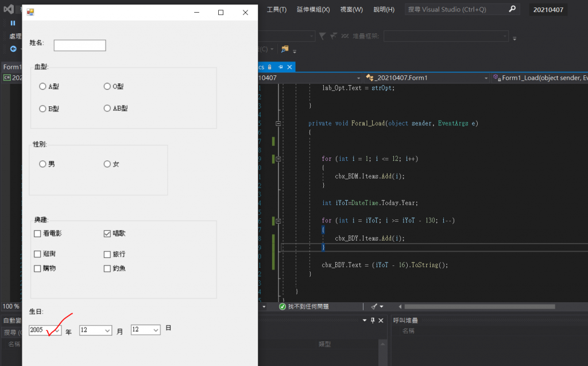Select the AB型 blood type radio button
This screenshot has width=588, height=366.
(107, 109)
